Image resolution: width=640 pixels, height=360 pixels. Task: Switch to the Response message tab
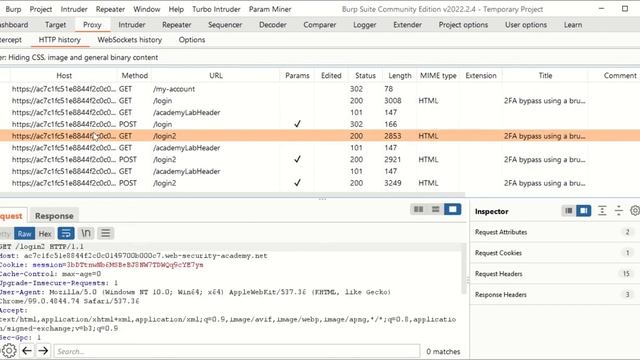[54, 216]
